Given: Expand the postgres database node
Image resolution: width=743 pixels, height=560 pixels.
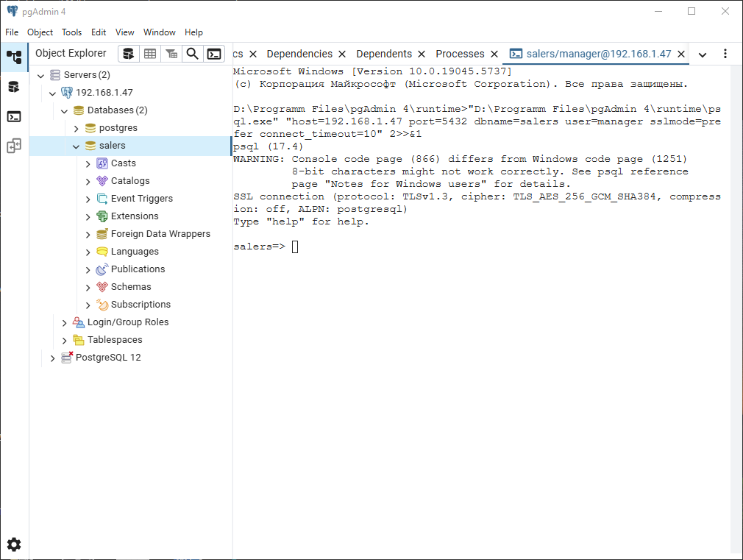Looking at the screenshot, I should [77, 129].
